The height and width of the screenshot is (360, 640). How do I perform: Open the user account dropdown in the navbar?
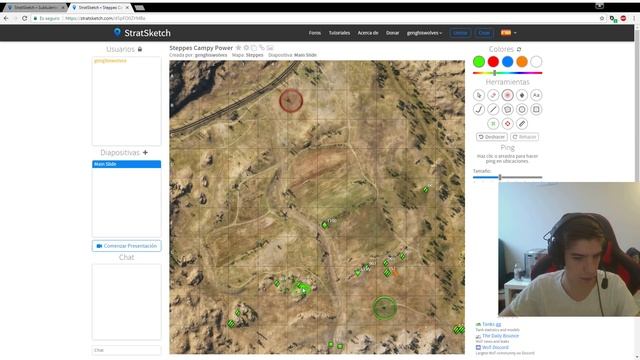424,33
